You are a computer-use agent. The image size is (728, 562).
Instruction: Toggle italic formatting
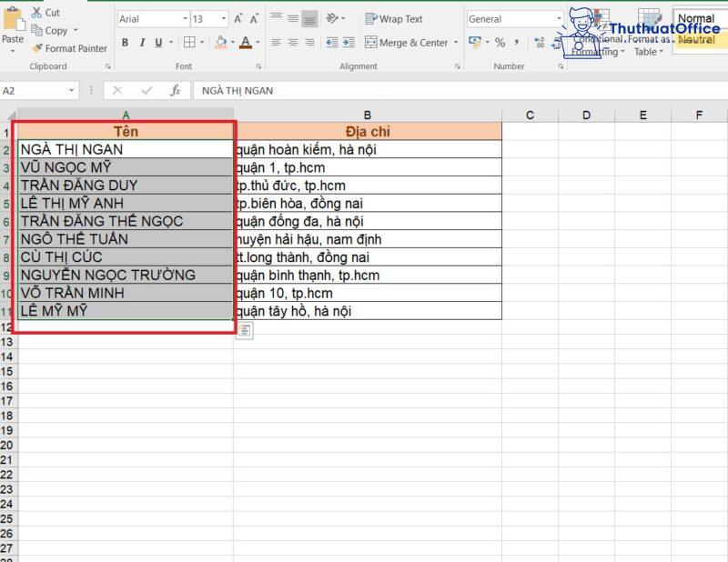point(143,43)
